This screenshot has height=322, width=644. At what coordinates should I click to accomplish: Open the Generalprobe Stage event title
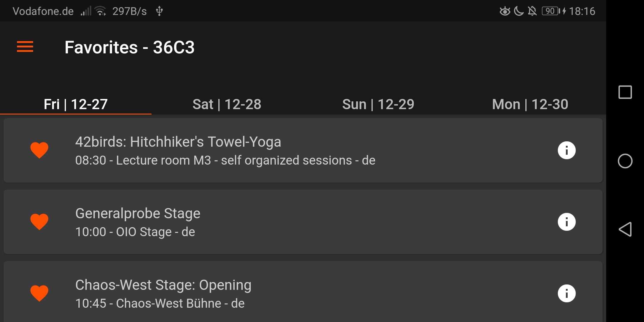pyautogui.click(x=138, y=213)
